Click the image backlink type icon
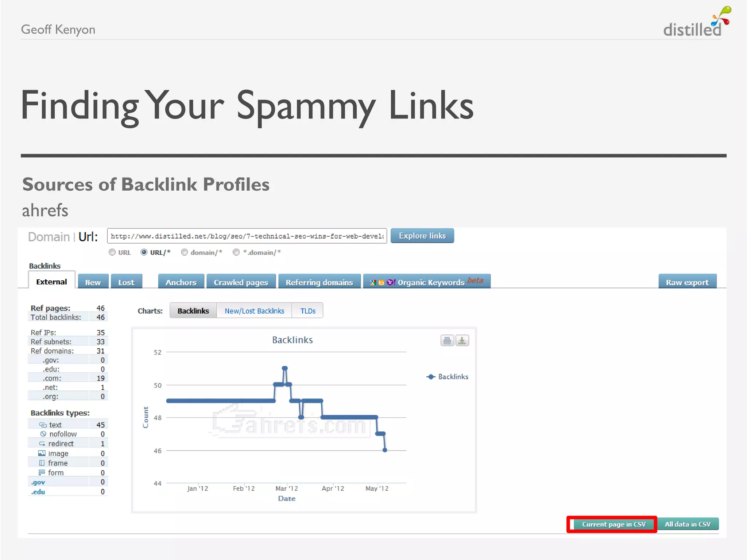 [42, 453]
